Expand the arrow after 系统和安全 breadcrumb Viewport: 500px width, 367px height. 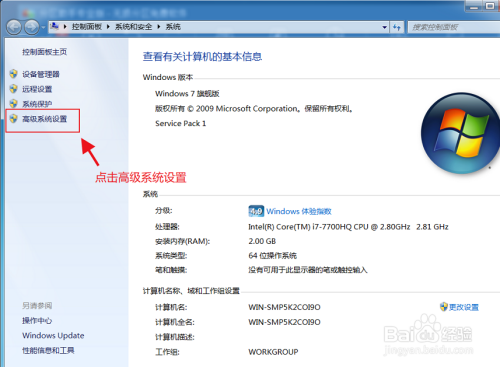[159, 27]
